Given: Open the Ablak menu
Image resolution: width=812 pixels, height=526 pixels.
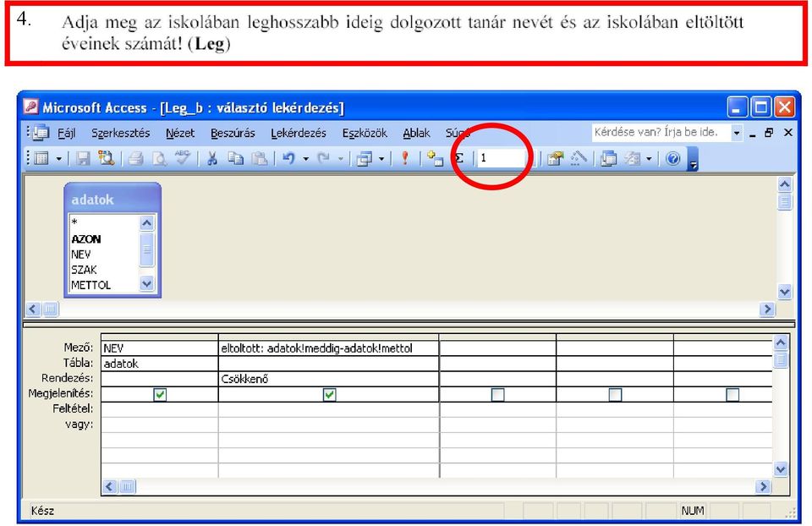Looking at the screenshot, I should pyautogui.click(x=416, y=133).
